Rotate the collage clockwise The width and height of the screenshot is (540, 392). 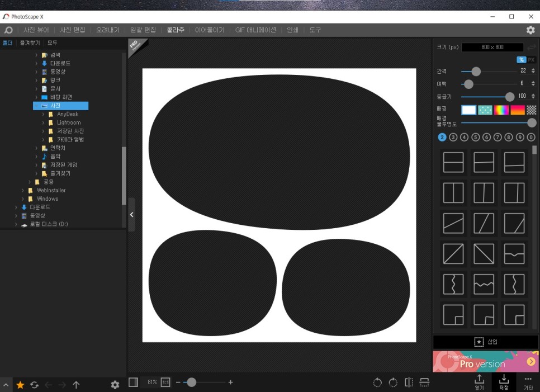393,382
